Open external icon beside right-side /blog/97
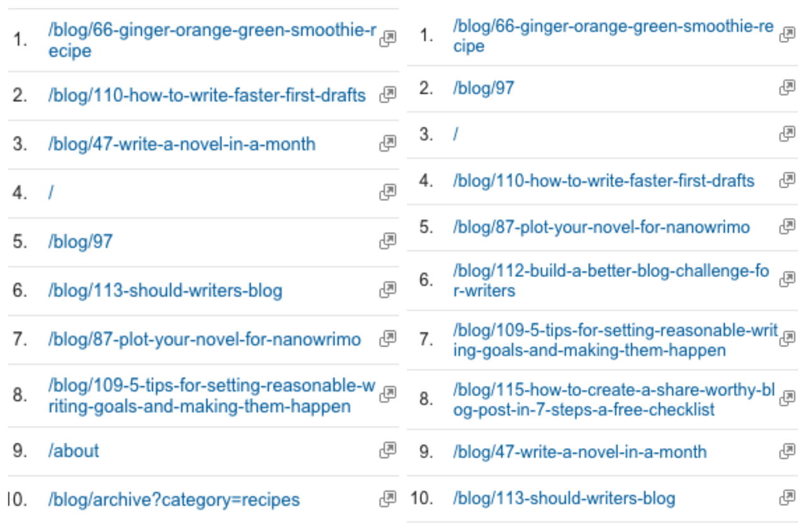The height and width of the screenshot is (532, 806). click(787, 88)
